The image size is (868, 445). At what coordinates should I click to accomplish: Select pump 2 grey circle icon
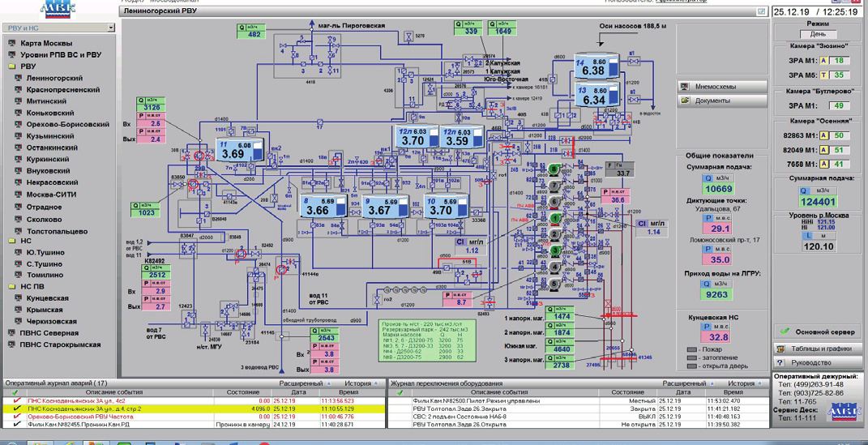[554, 234]
